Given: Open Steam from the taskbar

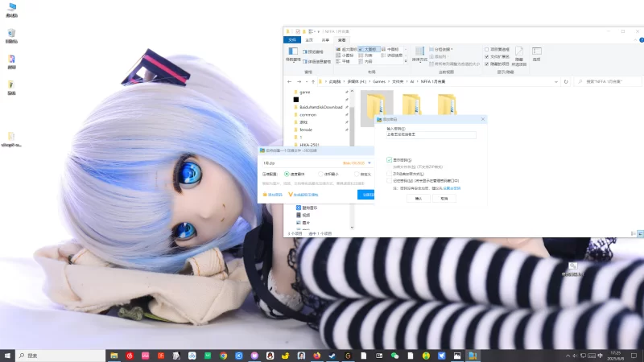Looking at the screenshot, I should 332,356.
